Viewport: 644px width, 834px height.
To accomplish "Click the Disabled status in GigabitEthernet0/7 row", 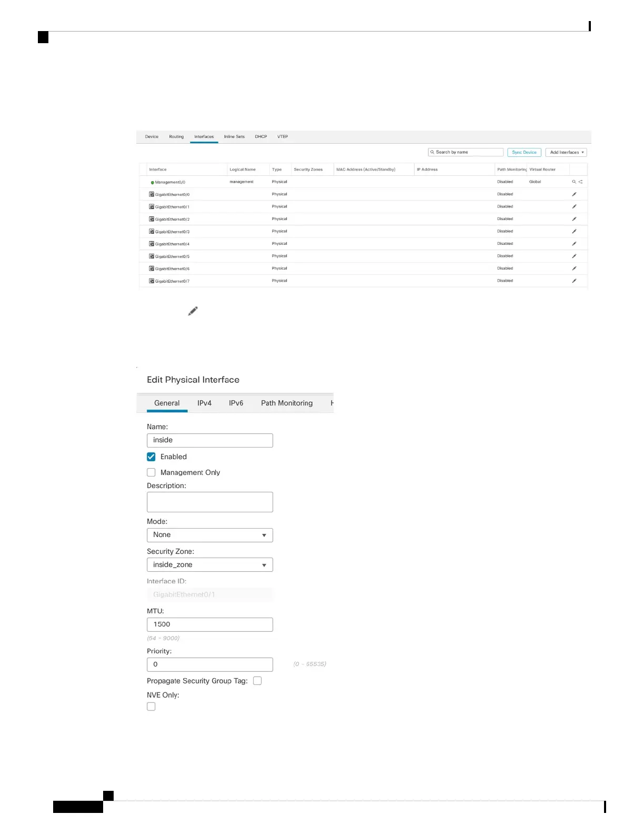I will (x=505, y=281).
